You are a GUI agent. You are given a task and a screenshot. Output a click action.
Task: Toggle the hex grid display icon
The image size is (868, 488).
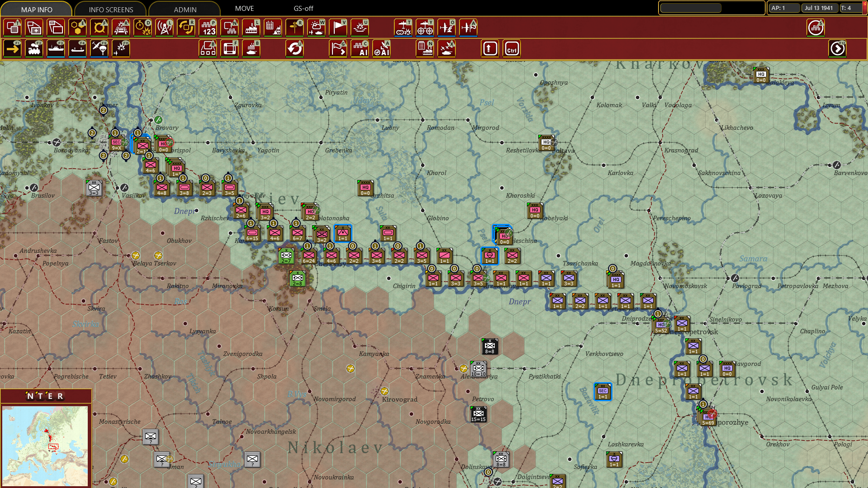78,28
